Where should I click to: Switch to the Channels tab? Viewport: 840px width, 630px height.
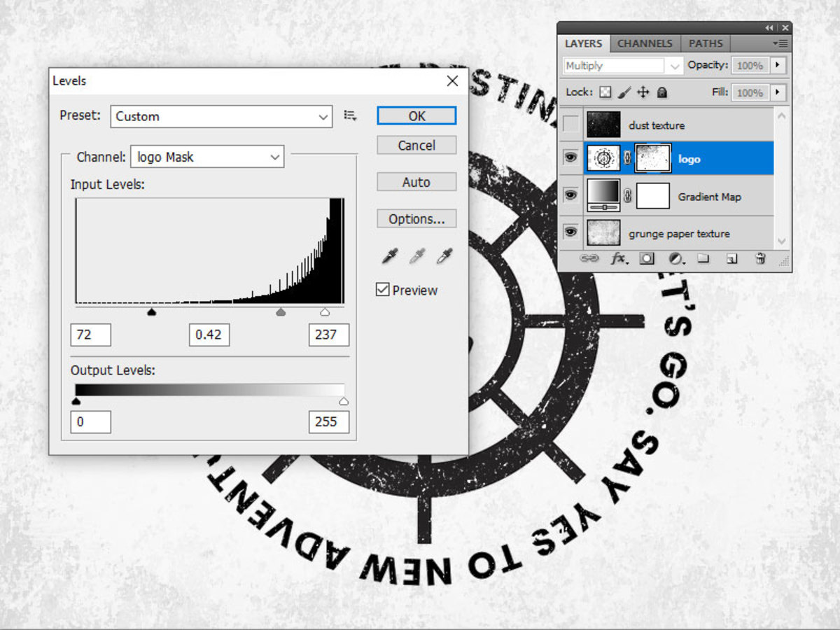(645, 43)
